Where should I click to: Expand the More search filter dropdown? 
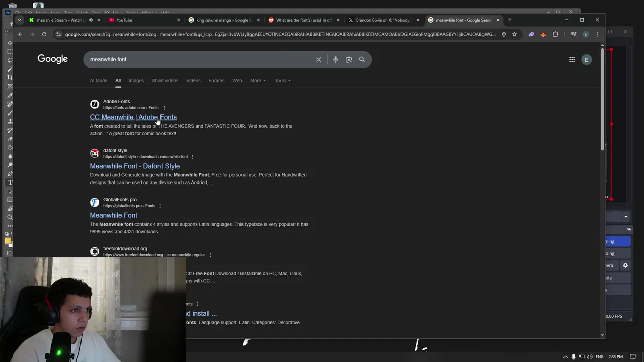point(258,81)
